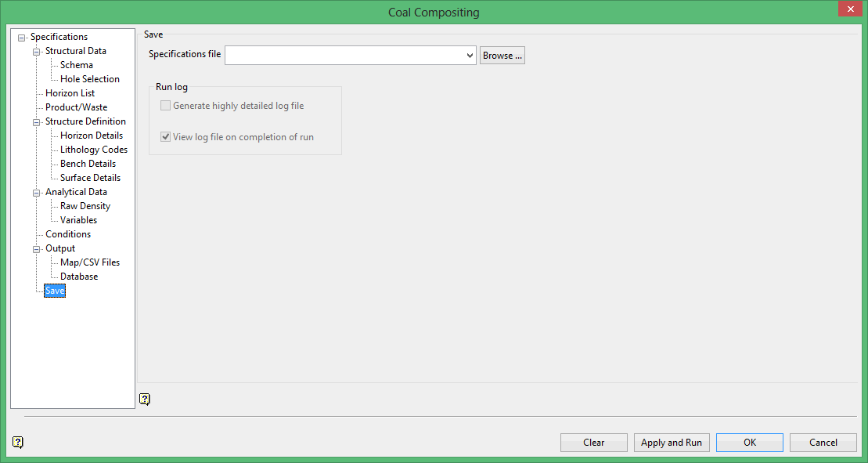868x463 pixels.
Task: Open the Conditions section
Action: pos(67,234)
